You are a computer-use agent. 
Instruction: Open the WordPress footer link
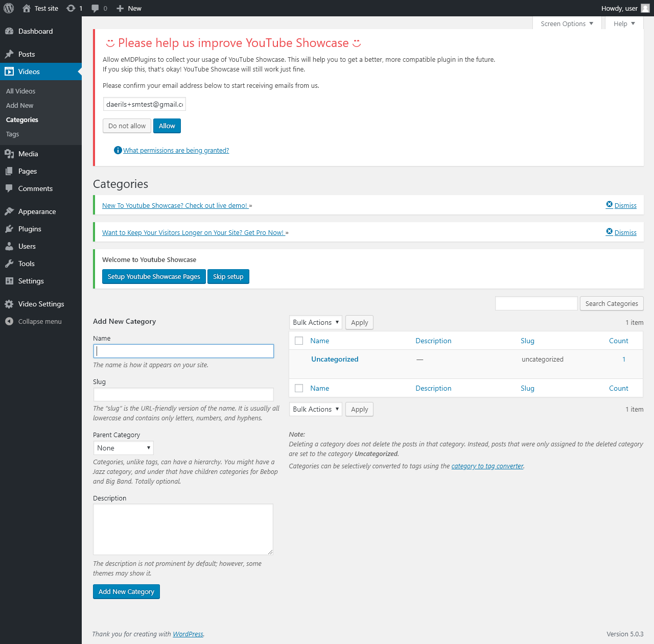(x=188, y=634)
